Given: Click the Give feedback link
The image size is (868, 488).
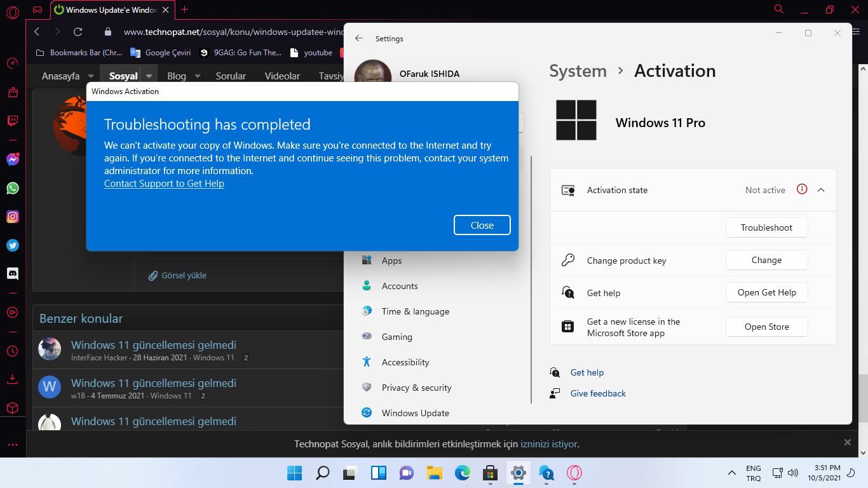Looking at the screenshot, I should [x=598, y=393].
